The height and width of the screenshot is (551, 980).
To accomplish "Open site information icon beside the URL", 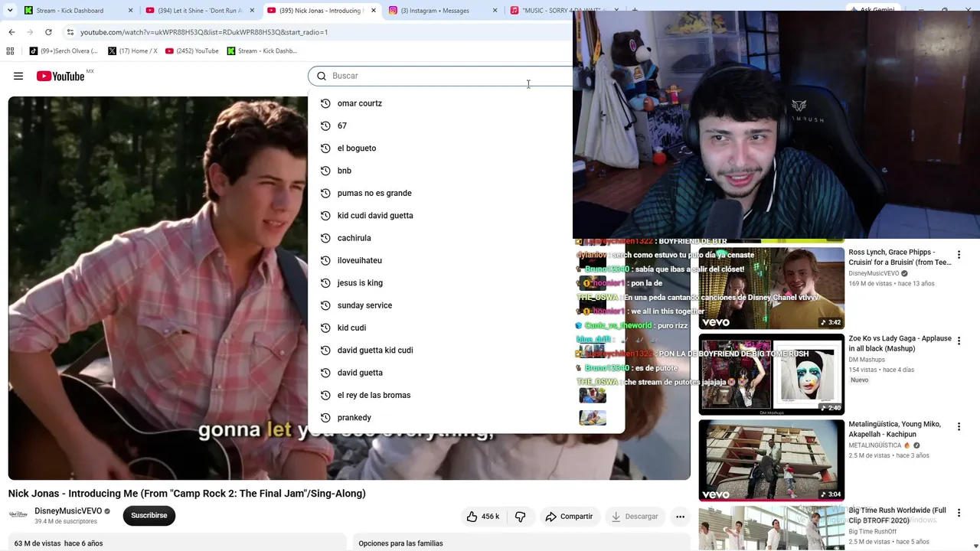I will 70,32.
